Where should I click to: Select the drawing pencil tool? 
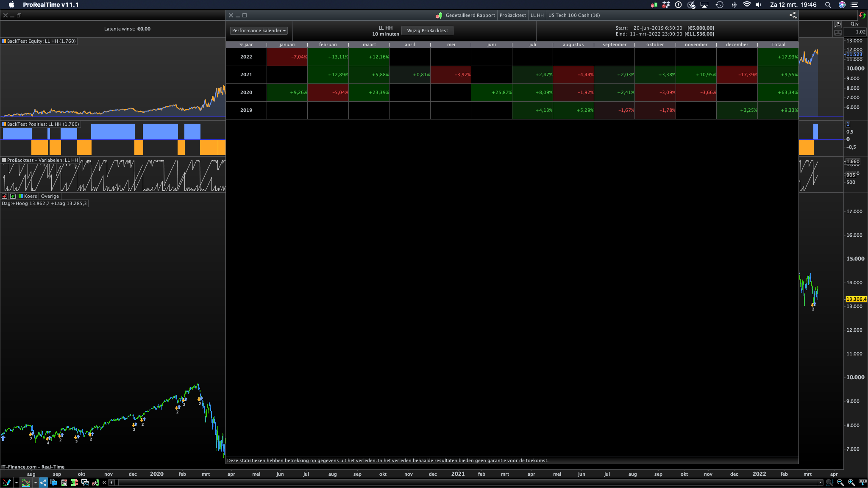coord(6,482)
